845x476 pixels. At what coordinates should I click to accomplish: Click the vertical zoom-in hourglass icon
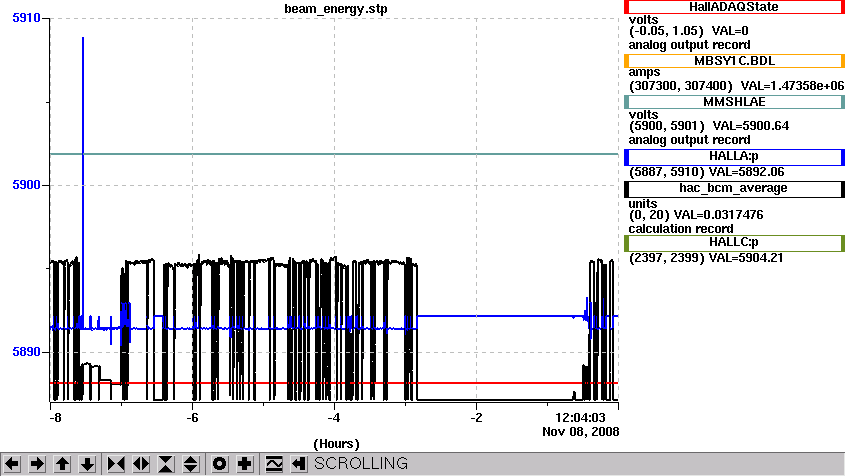pyautogui.click(x=166, y=464)
